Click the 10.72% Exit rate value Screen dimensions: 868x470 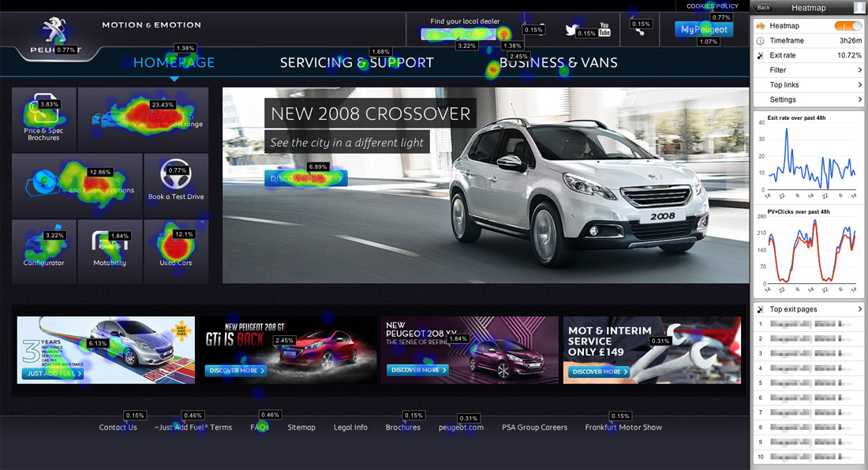coord(849,55)
